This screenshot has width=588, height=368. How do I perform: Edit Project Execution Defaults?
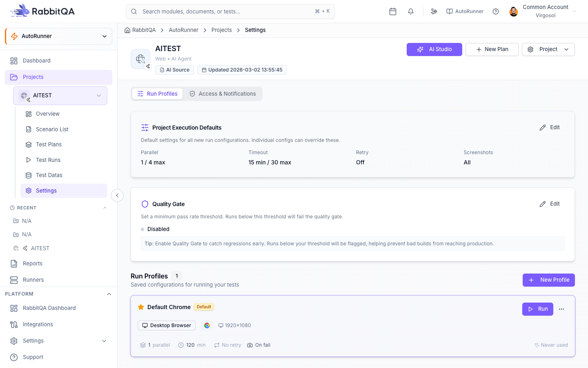pos(550,128)
